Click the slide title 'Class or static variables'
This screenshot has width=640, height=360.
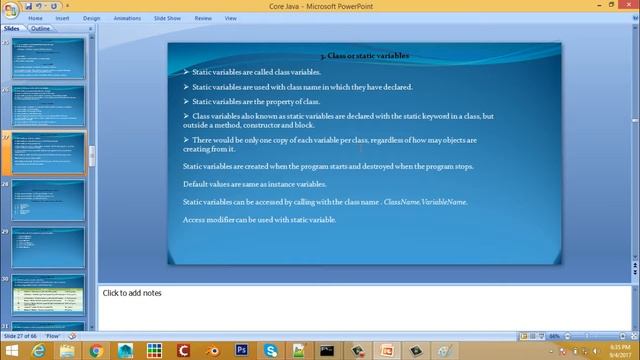(x=364, y=56)
